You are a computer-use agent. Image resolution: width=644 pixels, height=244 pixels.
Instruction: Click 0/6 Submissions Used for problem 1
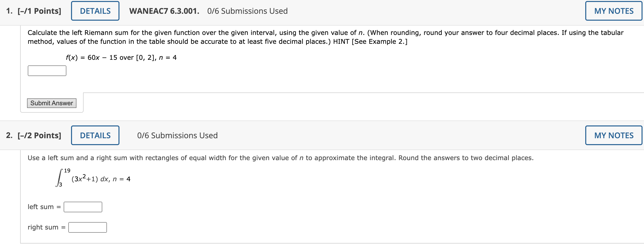pos(247,11)
